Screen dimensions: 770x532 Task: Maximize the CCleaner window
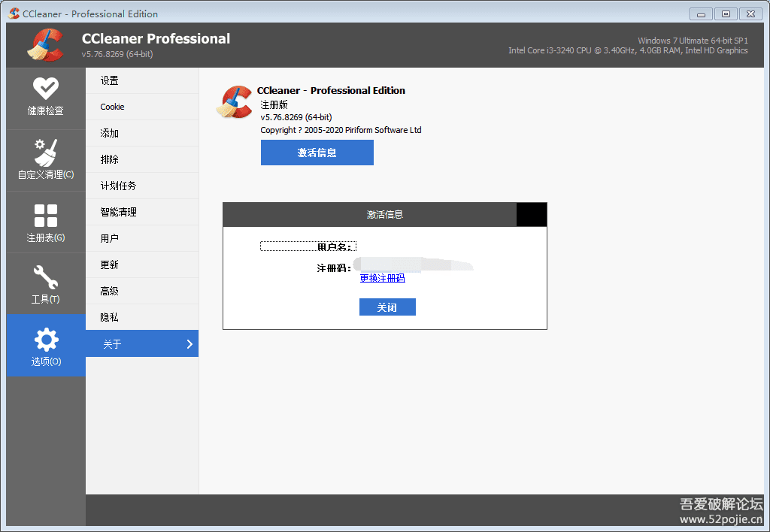pyautogui.click(x=726, y=14)
